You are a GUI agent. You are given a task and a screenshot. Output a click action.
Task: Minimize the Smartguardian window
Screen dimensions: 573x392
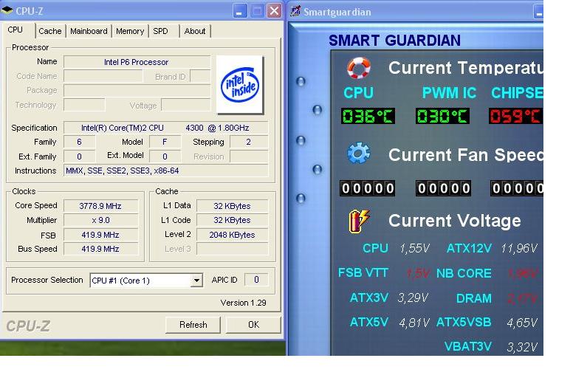(538, 12)
